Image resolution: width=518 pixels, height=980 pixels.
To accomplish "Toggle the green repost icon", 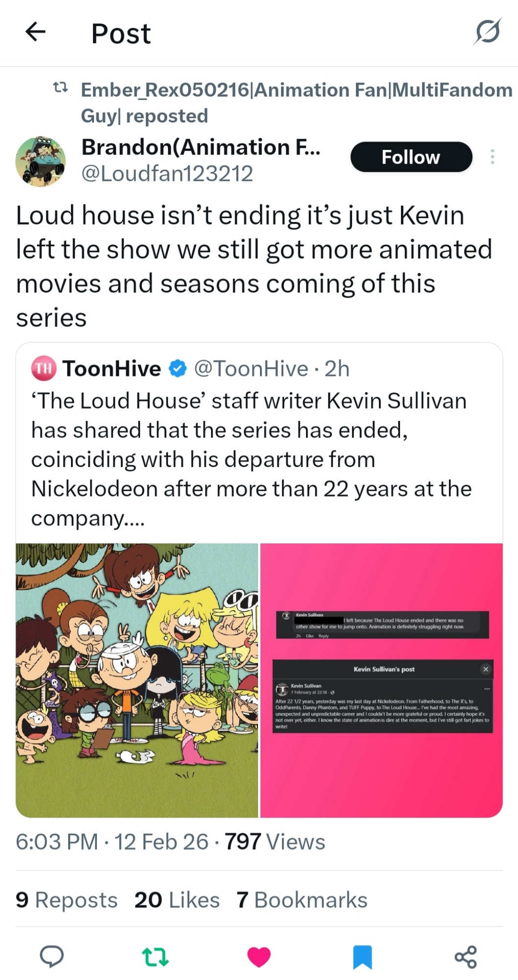I will [x=155, y=956].
